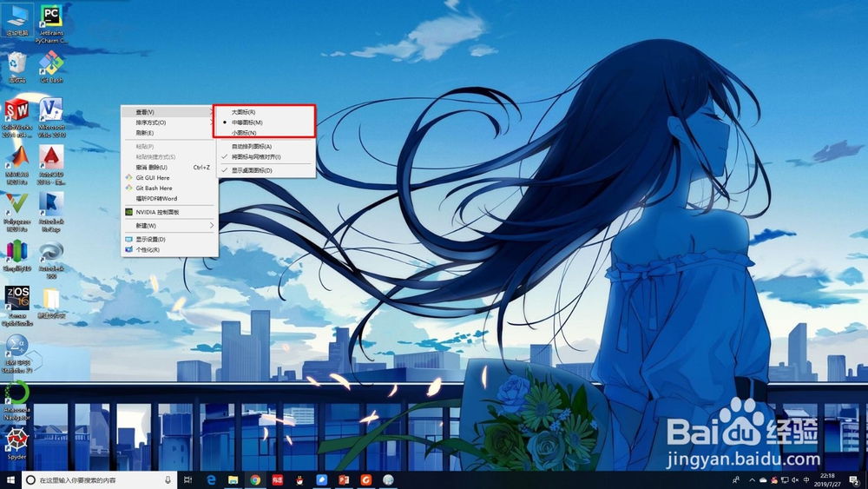The width and height of the screenshot is (868, 489).
Task: Choose Git Bash Here menu entry
Action: 169,188
